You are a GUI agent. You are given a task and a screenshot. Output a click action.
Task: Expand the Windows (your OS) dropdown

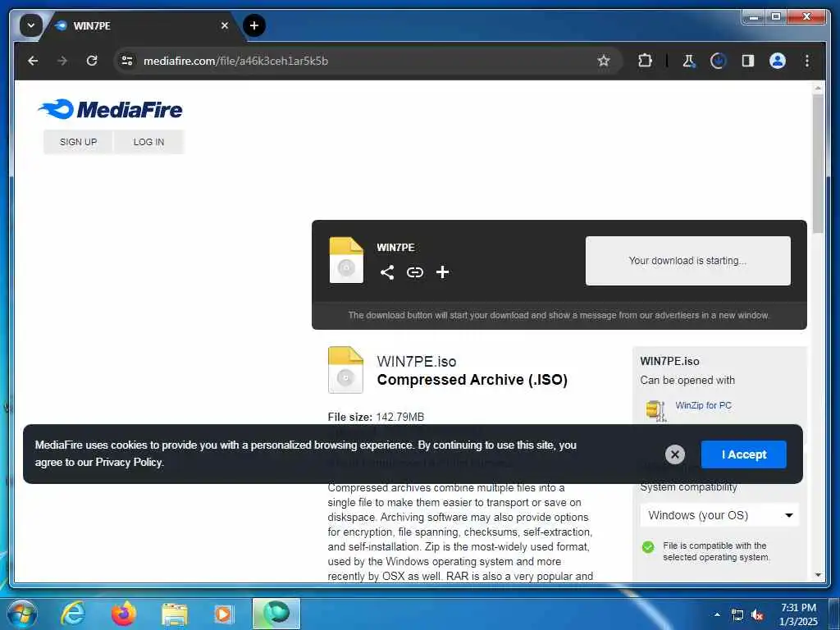[719, 515]
